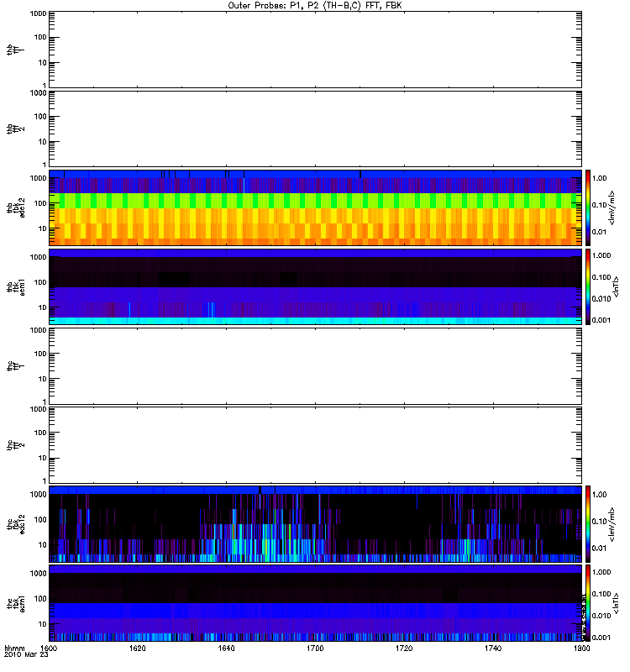
Task: Click the <|nT|> units label of thc scm1
Action: 617,603
